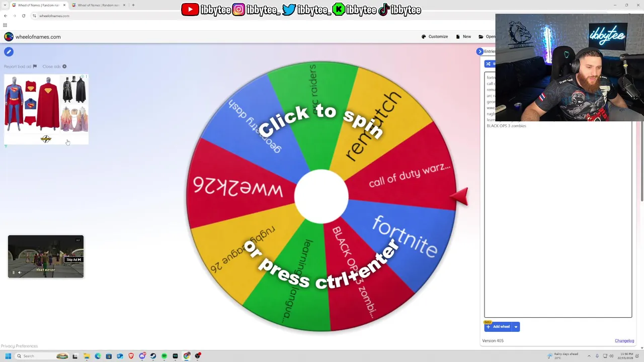Expand the Add wheel dropdown arrow
This screenshot has width=644, height=362.
[x=516, y=327]
